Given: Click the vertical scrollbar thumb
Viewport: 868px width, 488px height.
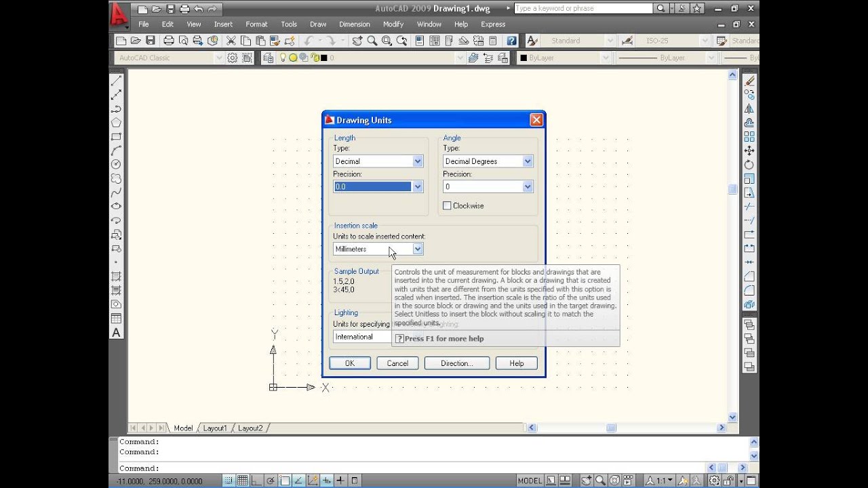Looking at the screenshot, I should pyautogui.click(x=732, y=189).
